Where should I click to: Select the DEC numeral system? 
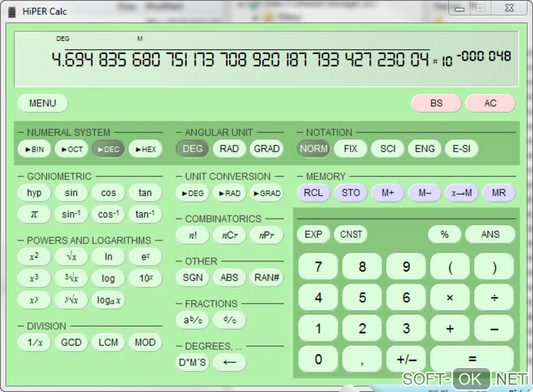(x=109, y=149)
